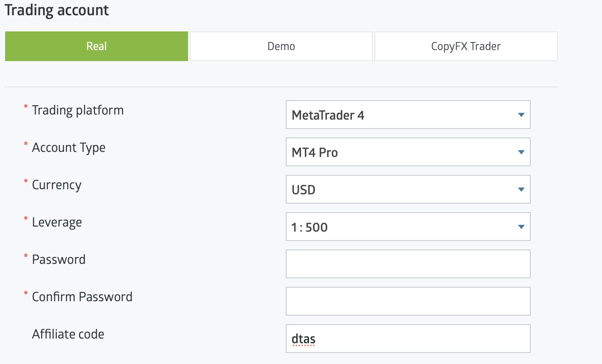The width and height of the screenshot is (602, 364).
Task: Click the Account Type field label
Action: tap(69, 148)
